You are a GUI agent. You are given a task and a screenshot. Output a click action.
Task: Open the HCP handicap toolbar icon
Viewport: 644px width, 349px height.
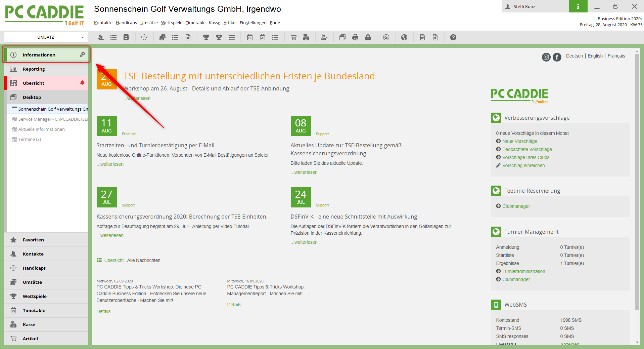click(144, 37)
